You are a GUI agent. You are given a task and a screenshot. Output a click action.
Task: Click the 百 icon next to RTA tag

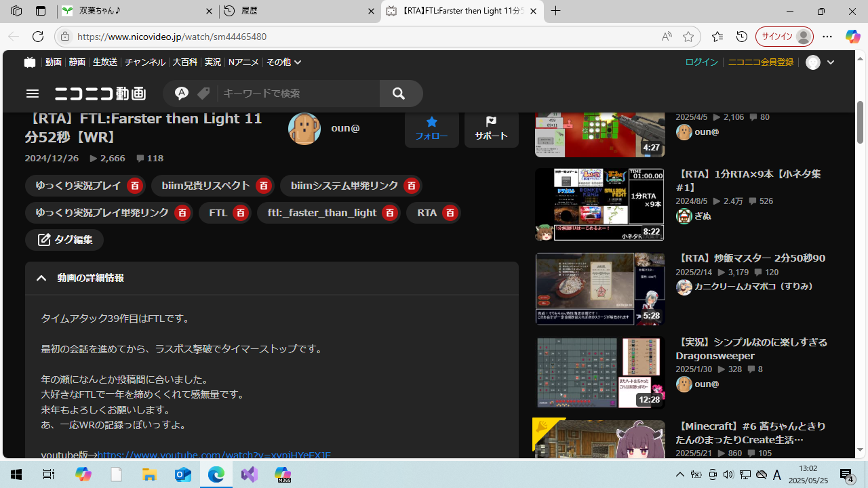click(450, 213)
